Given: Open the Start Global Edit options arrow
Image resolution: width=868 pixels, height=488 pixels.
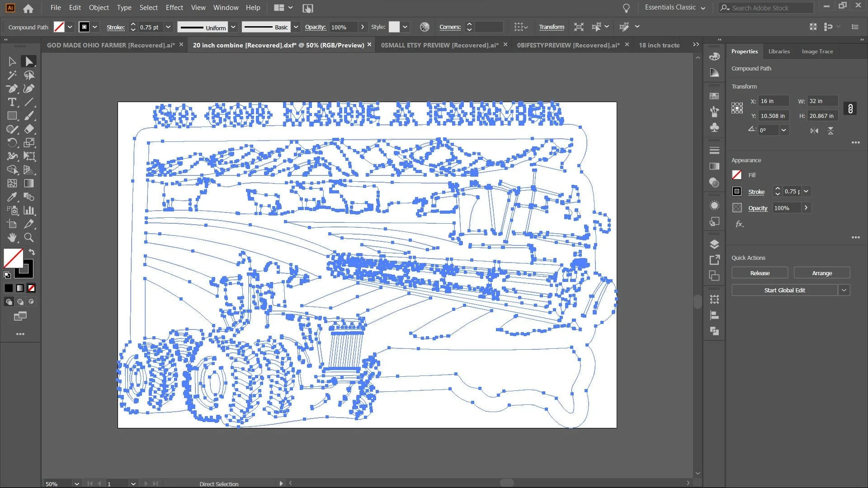Looking at the screenshot, I should pos(844,290).
